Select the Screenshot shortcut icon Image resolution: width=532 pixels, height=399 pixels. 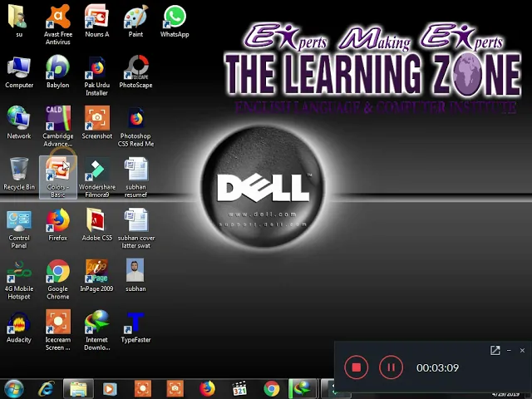97,123
